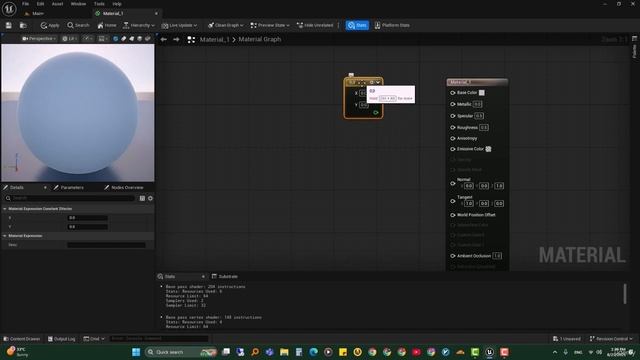Click the Emissive Color input pin
640x360 pixels.
[x=453, y=149]
